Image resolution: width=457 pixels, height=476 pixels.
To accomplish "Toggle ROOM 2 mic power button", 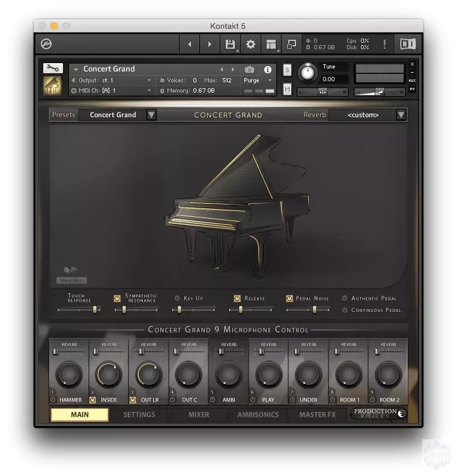I will click(x=372, y=400).
